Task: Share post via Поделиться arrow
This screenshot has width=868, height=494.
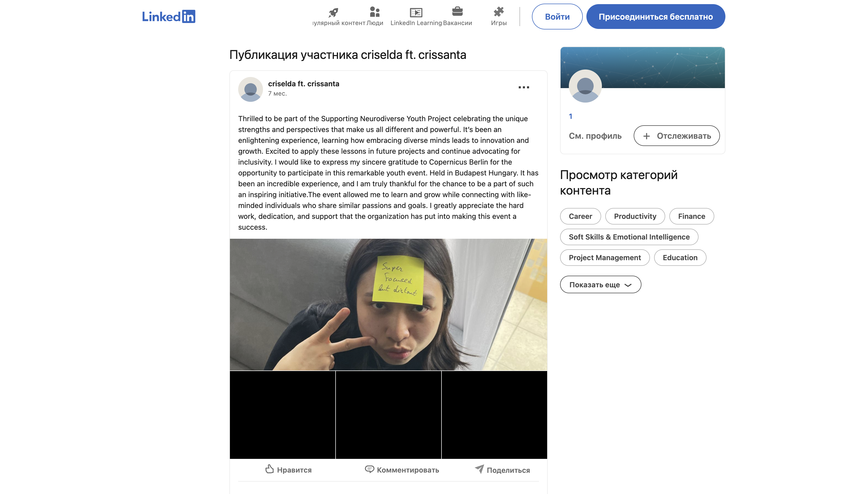Action: 479,469
